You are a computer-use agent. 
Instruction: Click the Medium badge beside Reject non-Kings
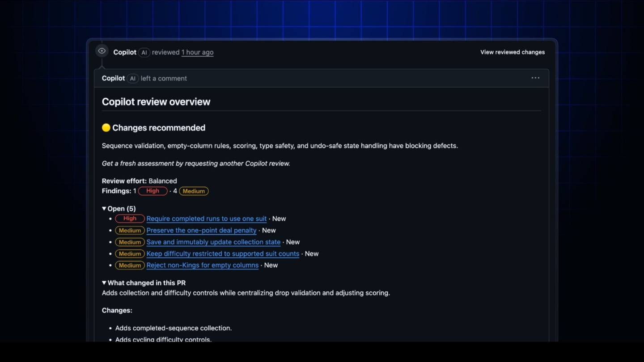(x=130, y=265)
